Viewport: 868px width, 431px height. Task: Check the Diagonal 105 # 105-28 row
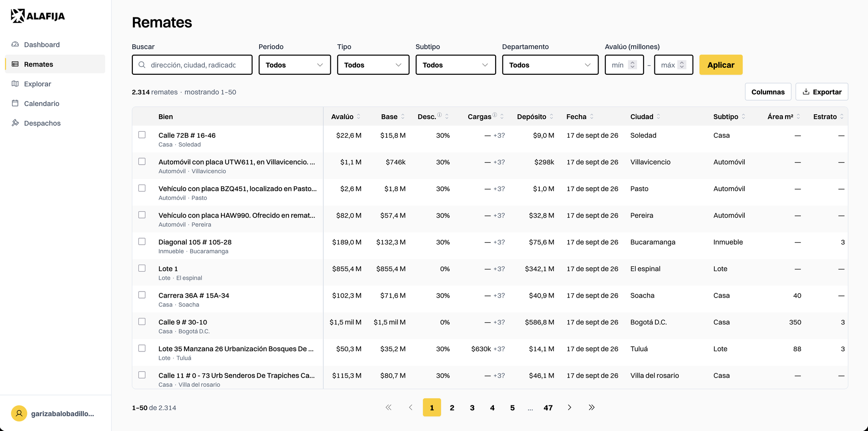pyautogui.click(x=142, y=241)
